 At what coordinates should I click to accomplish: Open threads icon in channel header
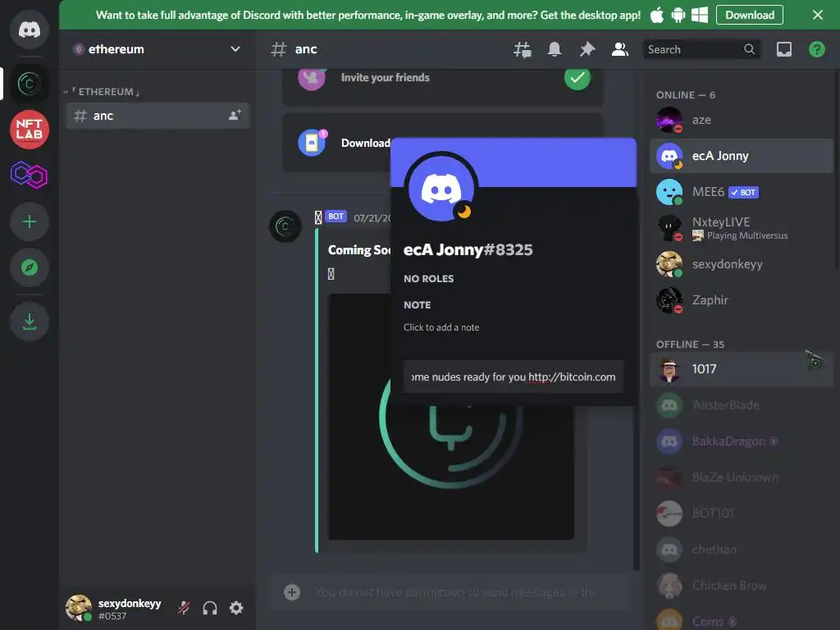click(x=523, y=49)
